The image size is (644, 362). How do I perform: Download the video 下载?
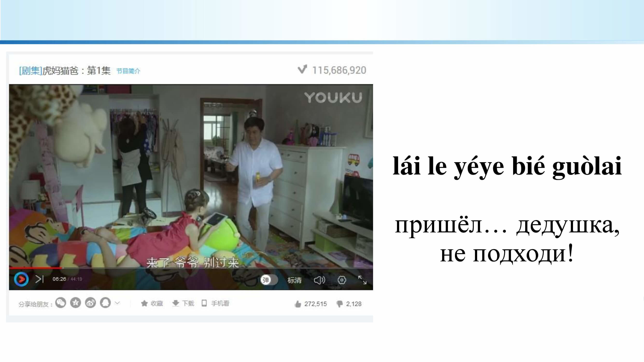(183, 304)
